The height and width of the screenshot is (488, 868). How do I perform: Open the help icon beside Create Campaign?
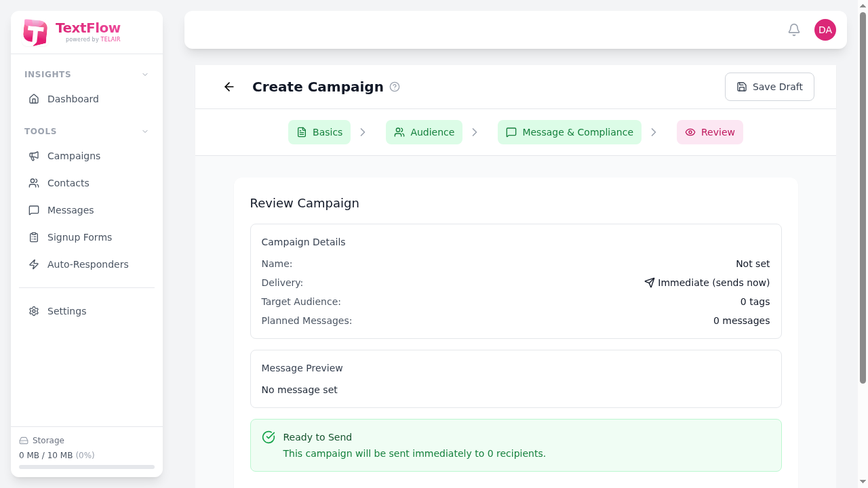tap(395, 87)
